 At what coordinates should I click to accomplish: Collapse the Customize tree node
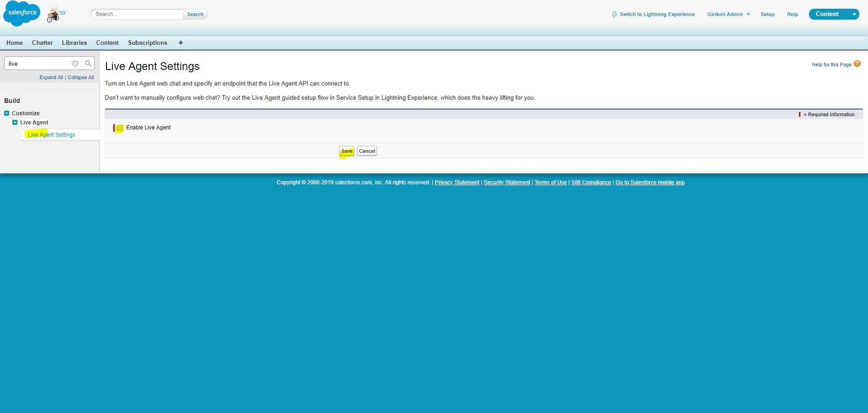click(7, 113)
